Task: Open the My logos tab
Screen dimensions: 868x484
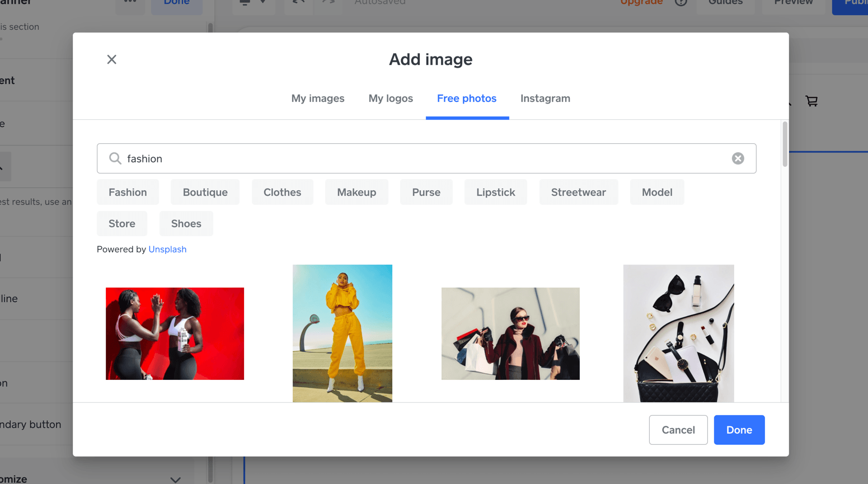Action: pos(390,98)
